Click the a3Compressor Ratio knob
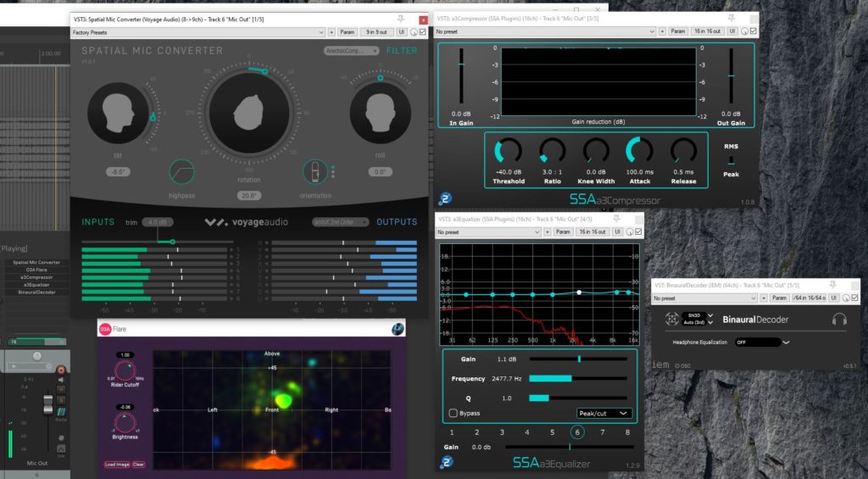This screenshot has width=868, height=479. (x=552, y=151)
